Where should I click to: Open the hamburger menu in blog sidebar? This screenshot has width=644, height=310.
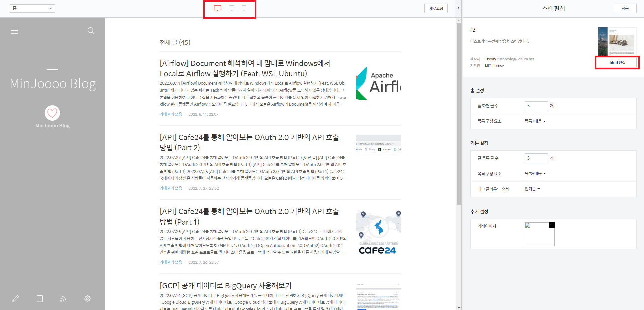14,31
